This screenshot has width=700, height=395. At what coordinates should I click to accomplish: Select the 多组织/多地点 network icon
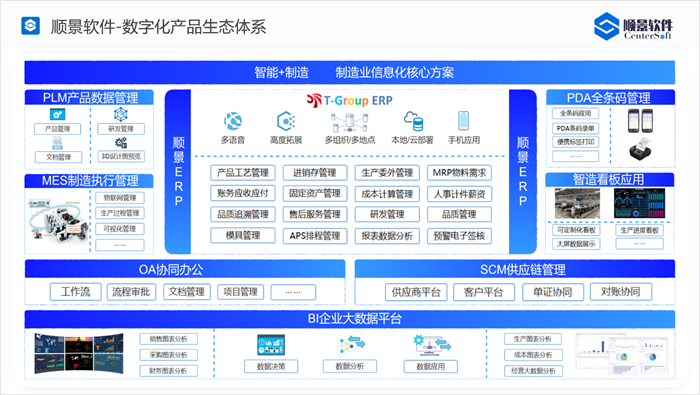pyautogui.click(x=350, y=123)
